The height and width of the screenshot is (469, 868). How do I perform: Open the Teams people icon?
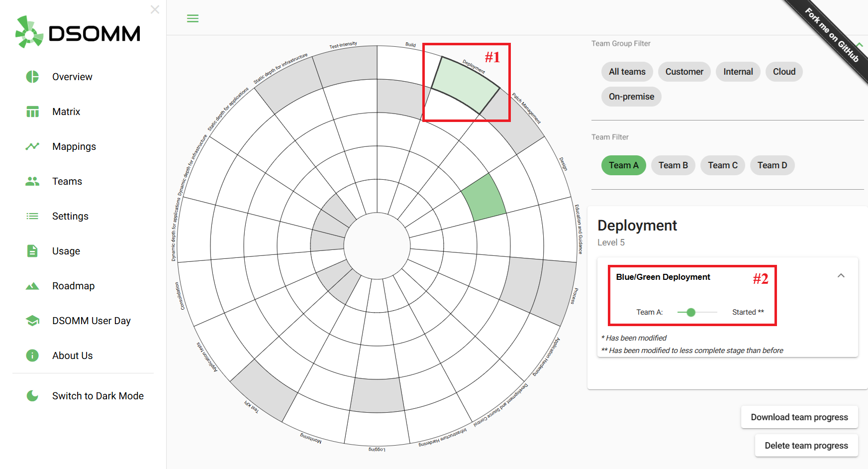(x=32, y=181)
